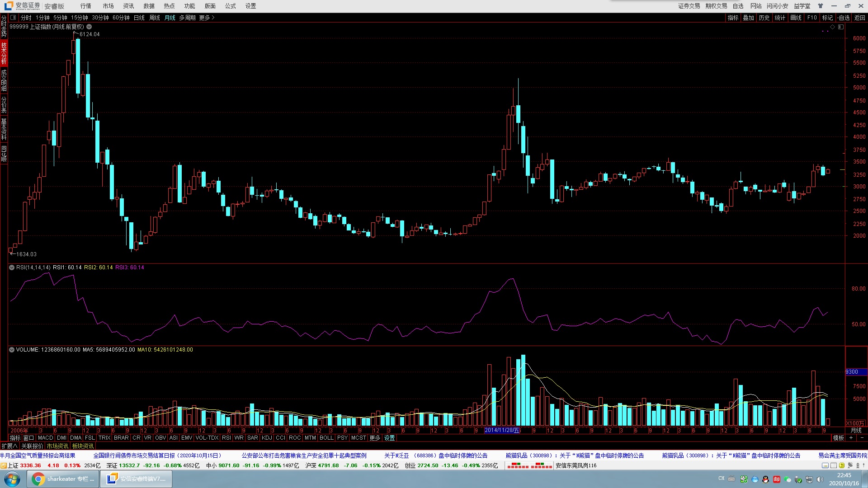This screenshot has width=868, height=488.
Task: Select the 周线 weekly period
Action: [155, 18]
